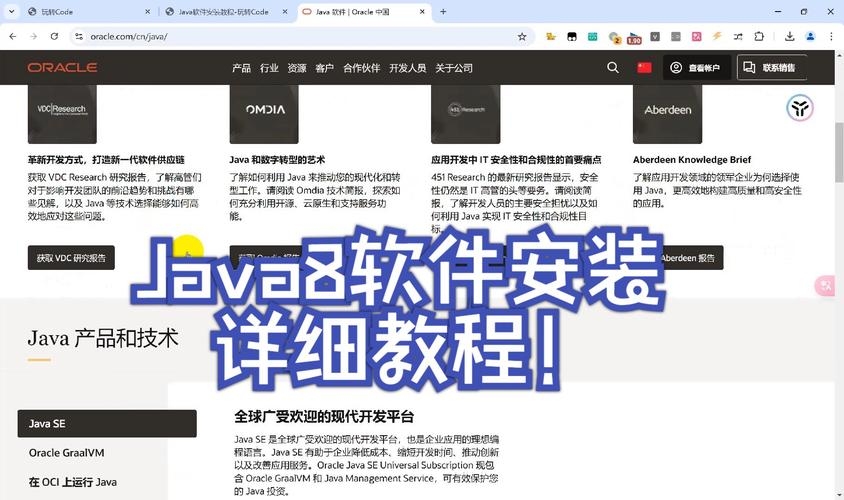Reload the Oracle Java page

[x=54, y=37]
